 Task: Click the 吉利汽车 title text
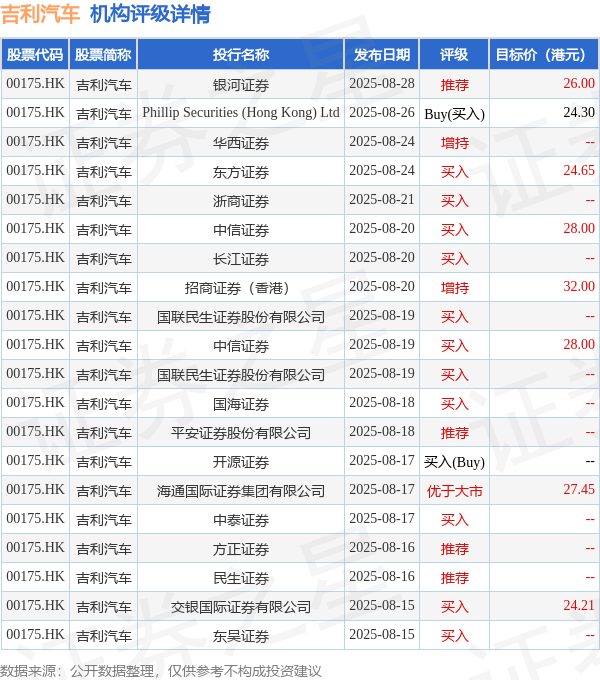click(x=40, y=14)
